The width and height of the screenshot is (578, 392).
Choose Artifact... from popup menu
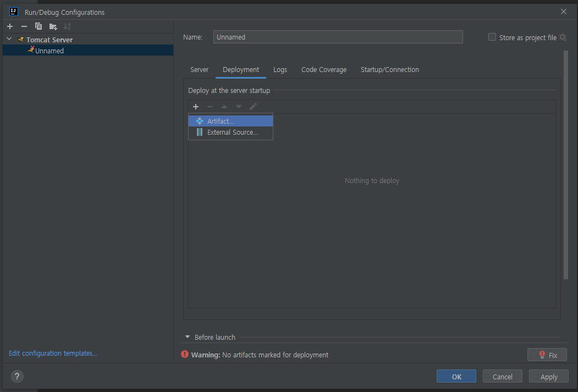231,121
